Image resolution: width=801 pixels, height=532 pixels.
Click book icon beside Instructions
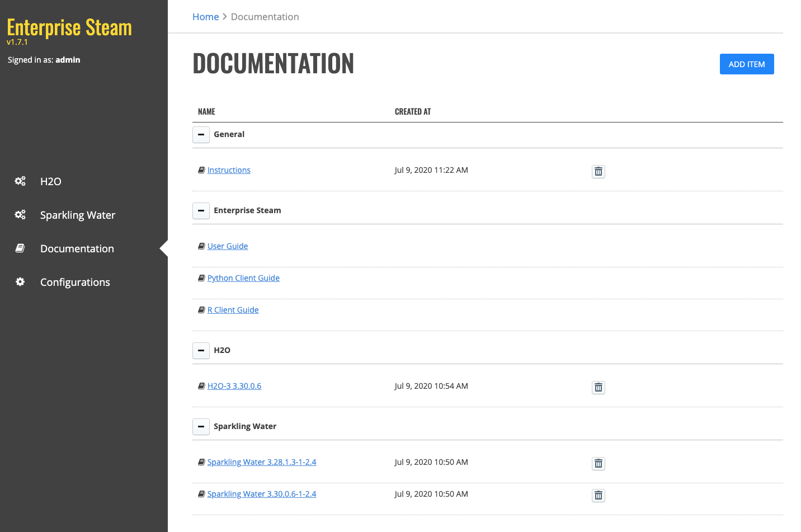201,170
